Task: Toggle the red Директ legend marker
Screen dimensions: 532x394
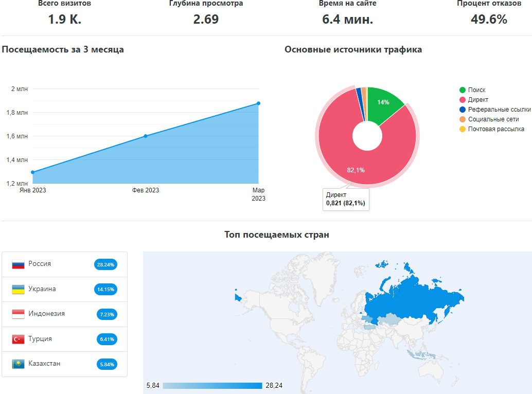Action: tap(462, 100)
